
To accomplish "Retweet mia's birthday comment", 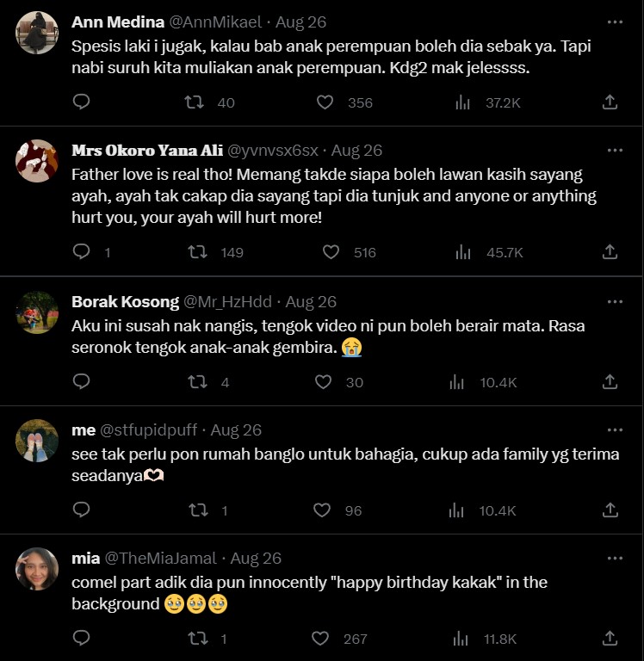I will tap(199, 639).
